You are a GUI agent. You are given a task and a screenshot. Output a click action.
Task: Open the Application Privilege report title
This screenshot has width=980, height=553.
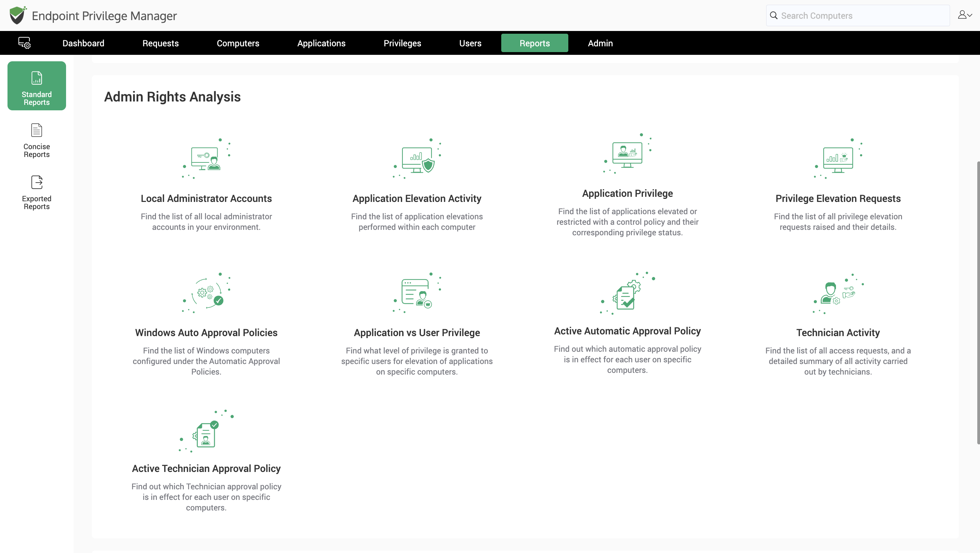(x=627, y=193)
